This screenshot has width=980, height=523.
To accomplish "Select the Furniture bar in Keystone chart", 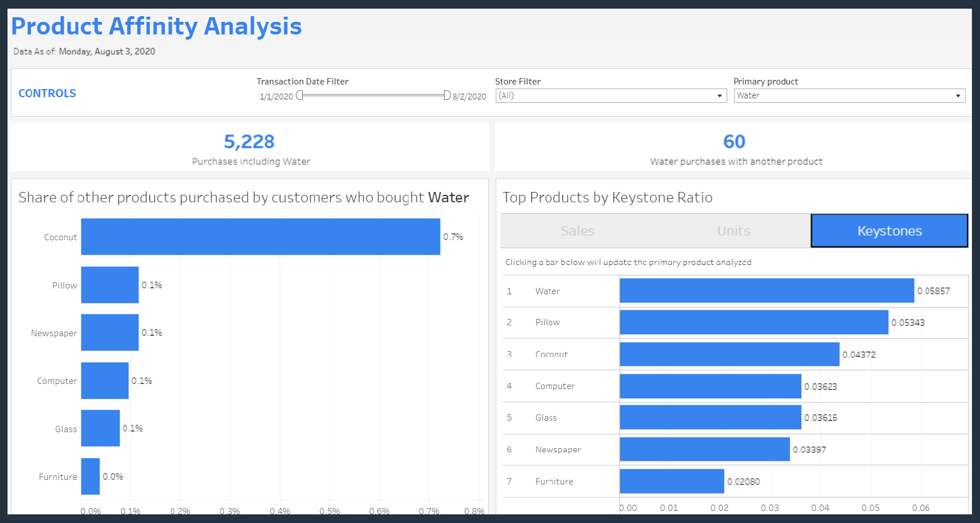I will tap(672, 481).
